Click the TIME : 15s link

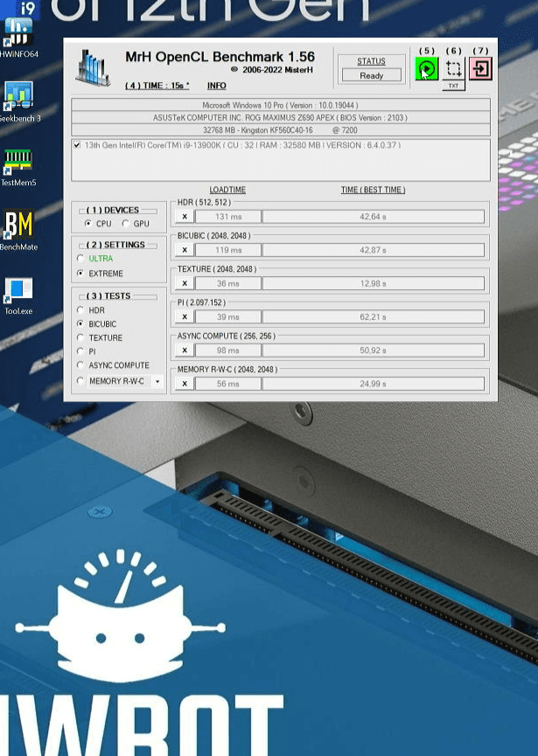(x=157, y=86)
